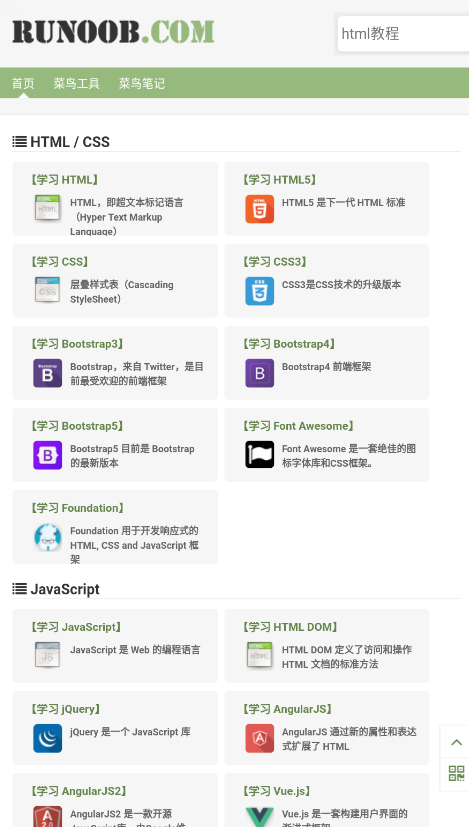Open the 【学习 AngularJS2】 link

[79, 791]
